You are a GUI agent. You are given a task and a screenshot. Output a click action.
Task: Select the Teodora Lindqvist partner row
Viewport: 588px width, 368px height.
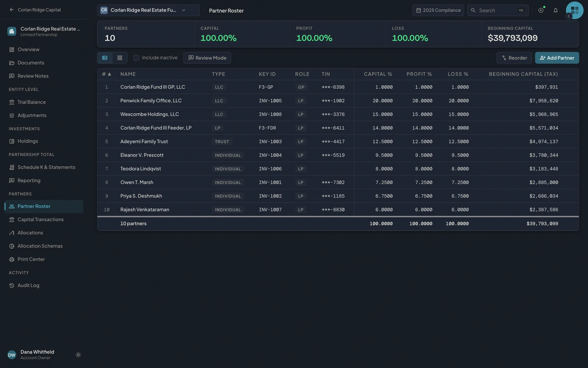tap(338, 169)
